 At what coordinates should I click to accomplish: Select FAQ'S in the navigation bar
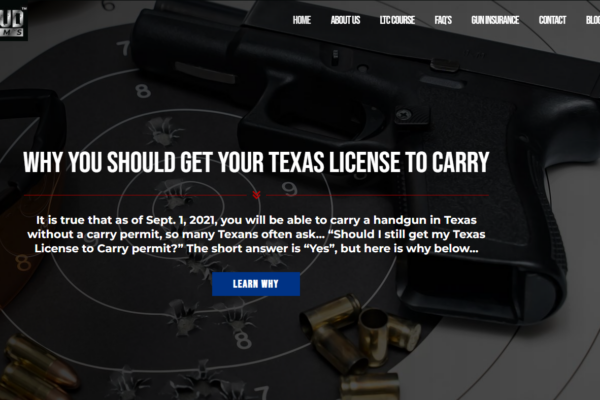pyautogui.click(x=443, y=20)
